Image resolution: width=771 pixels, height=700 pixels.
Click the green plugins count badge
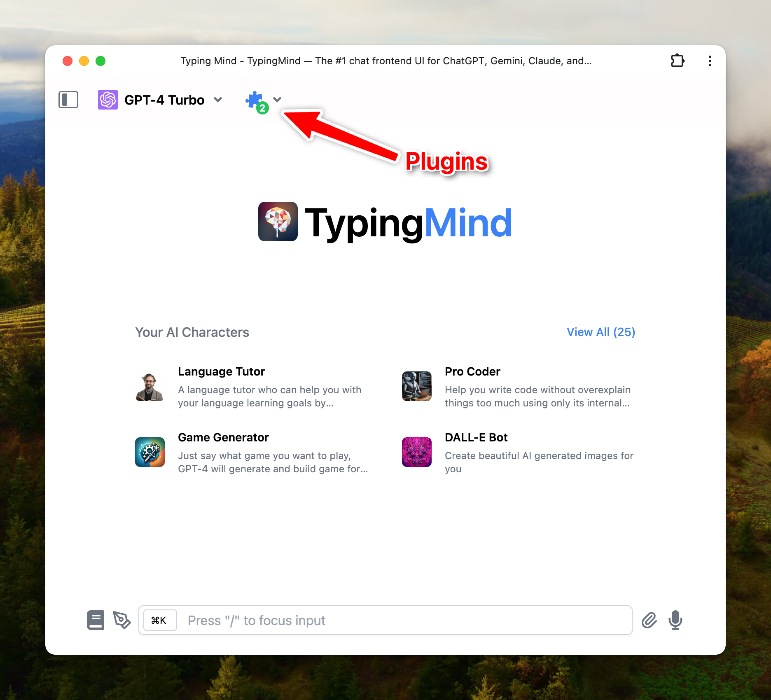coord(262,108)
